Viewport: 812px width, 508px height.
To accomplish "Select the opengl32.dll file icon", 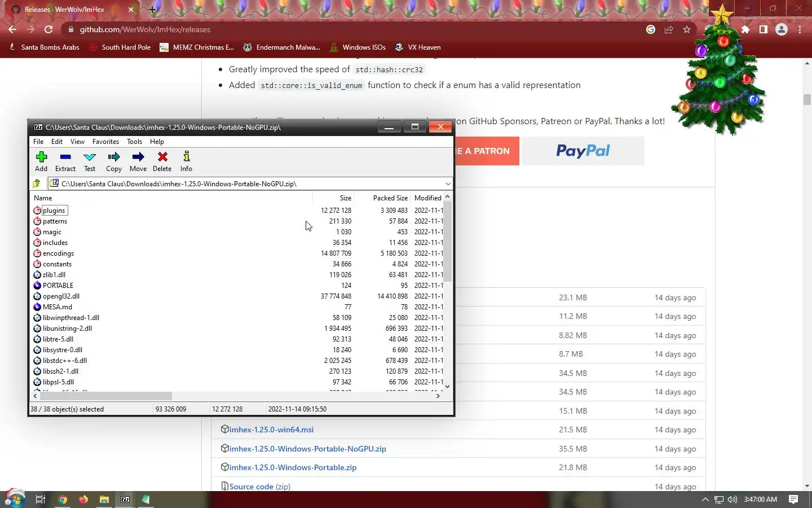I will pos(37,296).
